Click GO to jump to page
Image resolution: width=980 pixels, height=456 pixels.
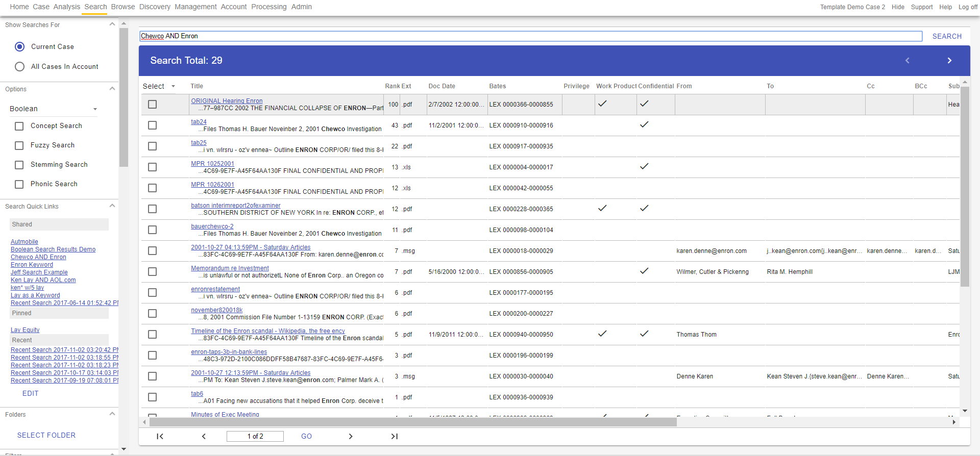tap(306, 436)
